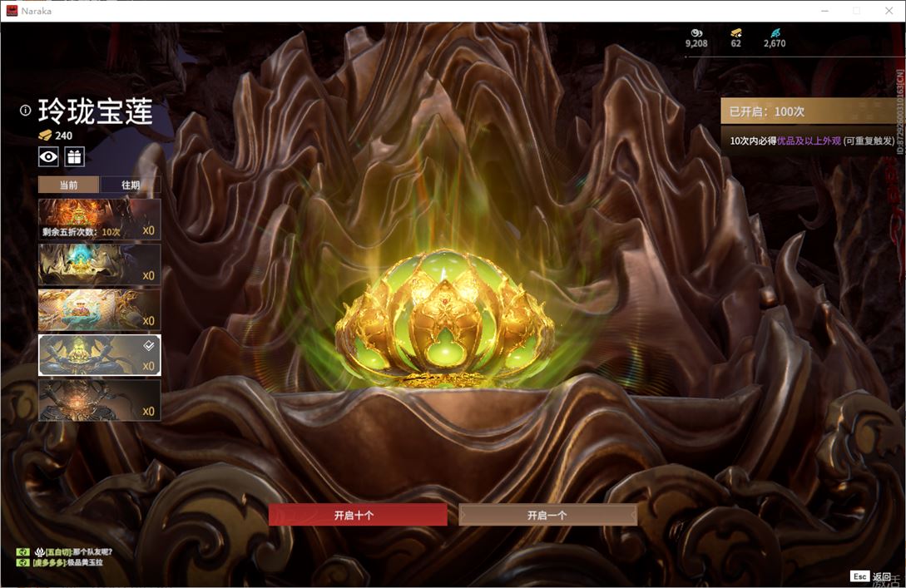Click the 10次内必得 guarantee text
Screen dimensions: 906x588
(x=812, y=141)
